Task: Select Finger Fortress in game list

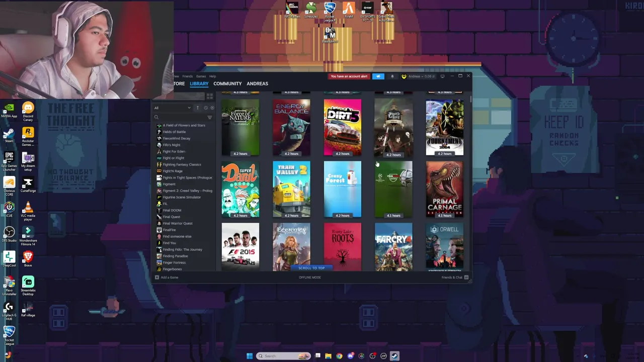Action: 174,262
